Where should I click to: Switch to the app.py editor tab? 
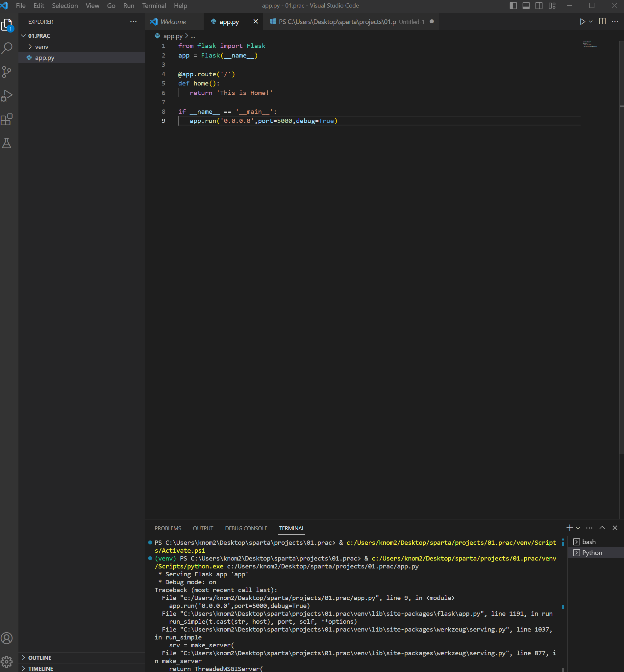233,22
